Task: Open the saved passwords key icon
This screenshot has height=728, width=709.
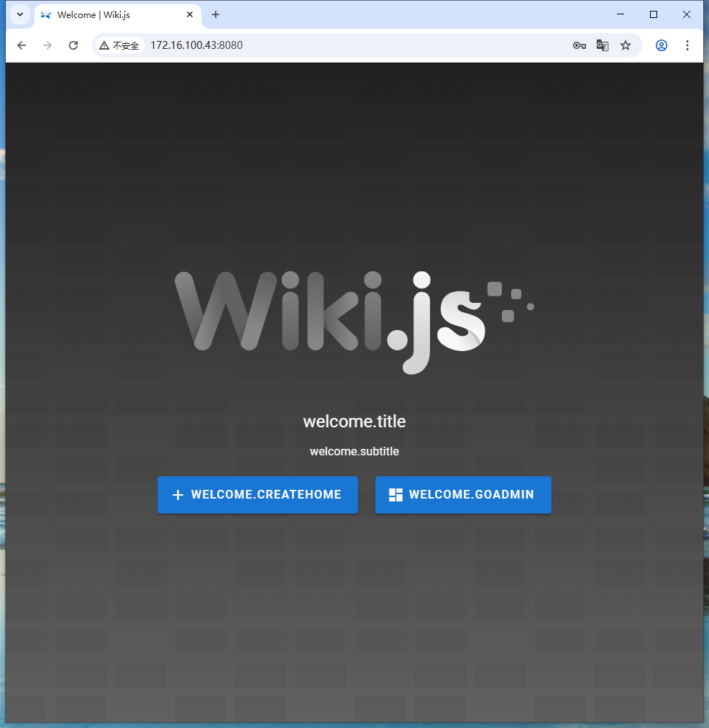Action: coord(579,45)
